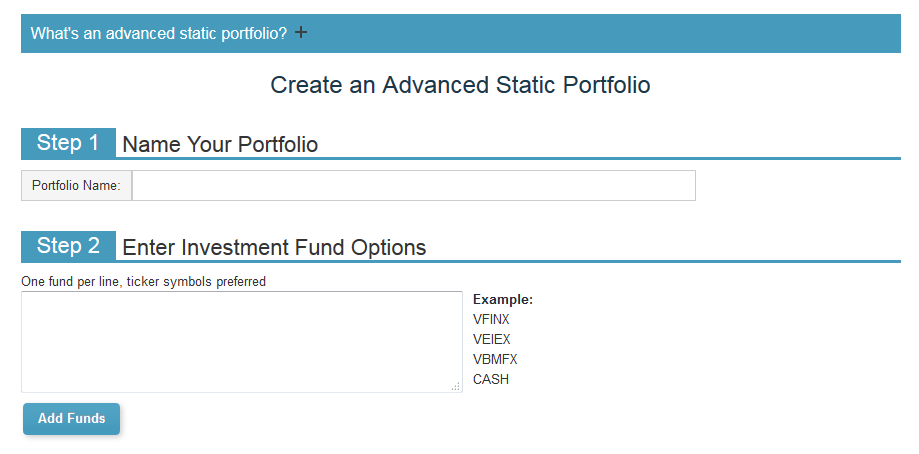Expand "What's an advanced static portfolio?" section

point(461,33)
